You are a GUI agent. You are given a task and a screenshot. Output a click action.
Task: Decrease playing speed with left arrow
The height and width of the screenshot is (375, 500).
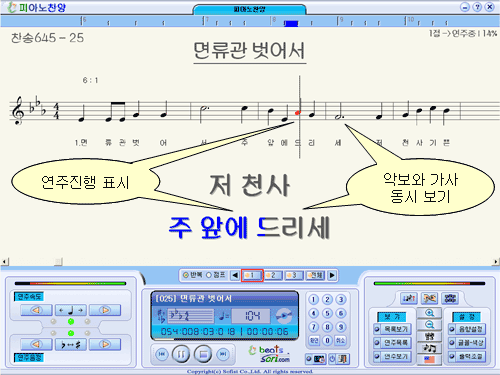coord(36,310)
